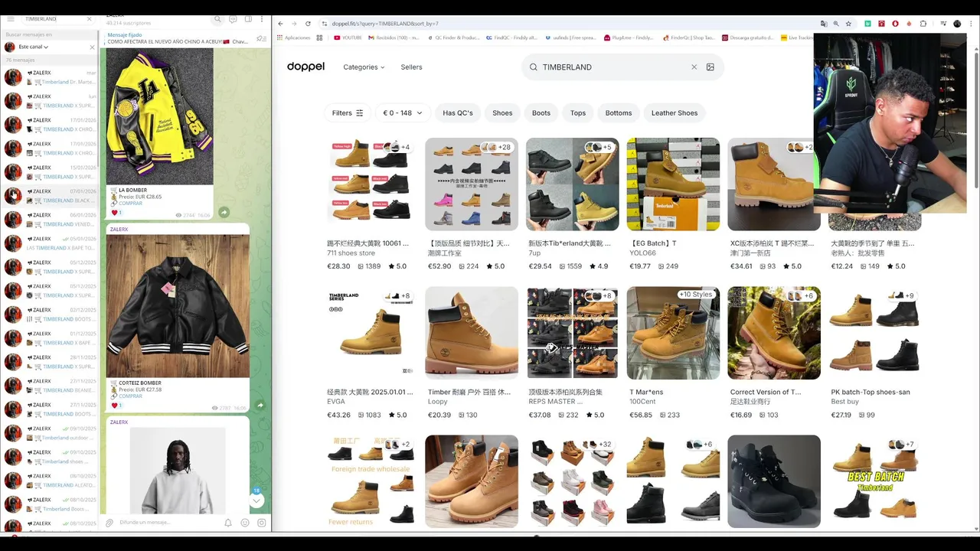Expand the Categories dropdown
The image size is (980, 551).
click(364, 67)
